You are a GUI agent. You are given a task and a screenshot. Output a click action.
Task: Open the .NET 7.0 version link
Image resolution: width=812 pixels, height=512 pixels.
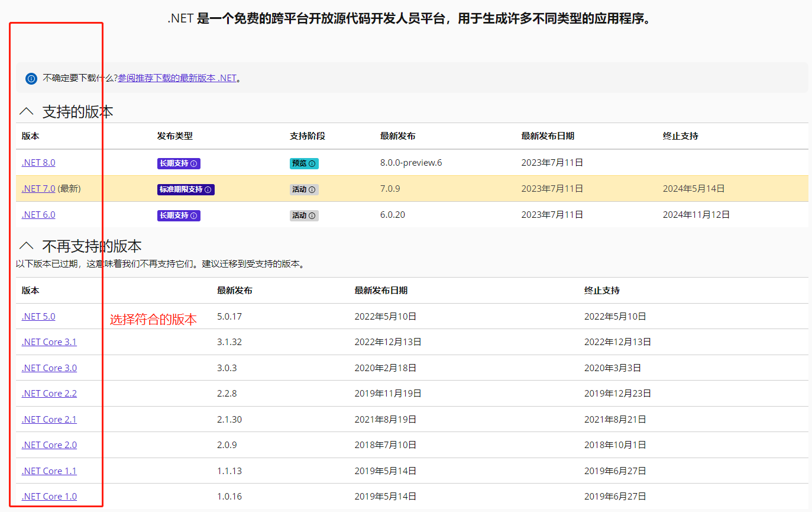coord(38,189)
